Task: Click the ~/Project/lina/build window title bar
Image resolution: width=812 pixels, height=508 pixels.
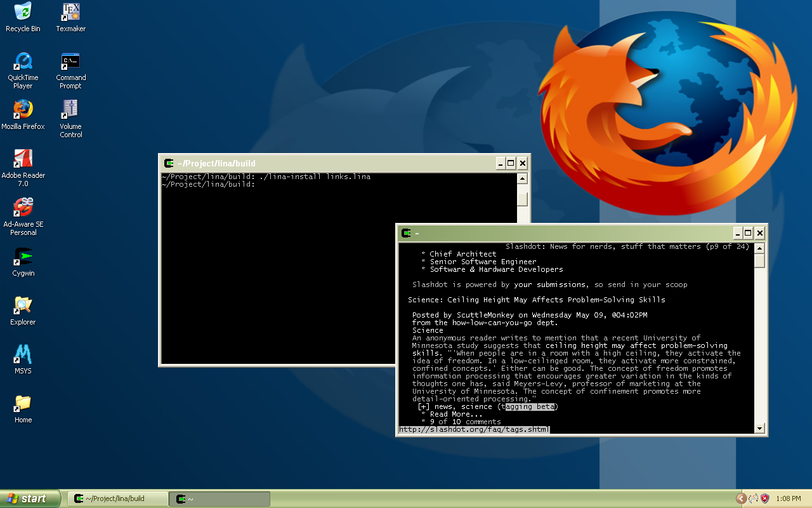Action: [x=344, y=163]
